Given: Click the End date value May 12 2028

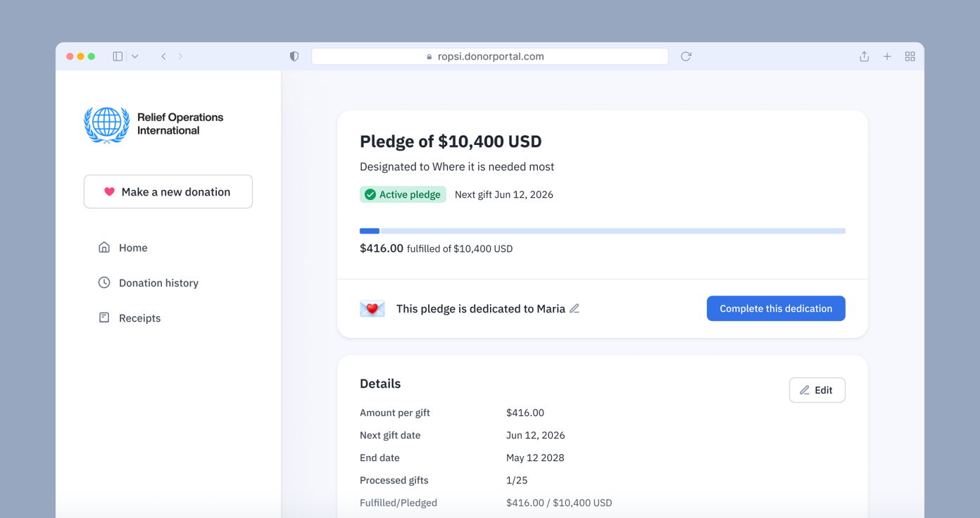Looking at the screenshot, I should (x=535, y=457).
